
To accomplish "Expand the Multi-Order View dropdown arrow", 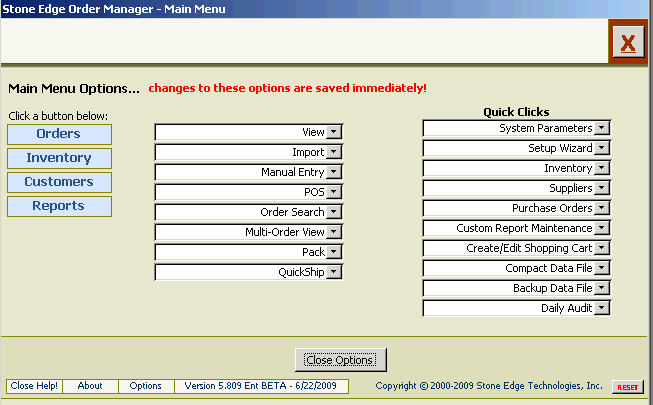I will point(334,232).
